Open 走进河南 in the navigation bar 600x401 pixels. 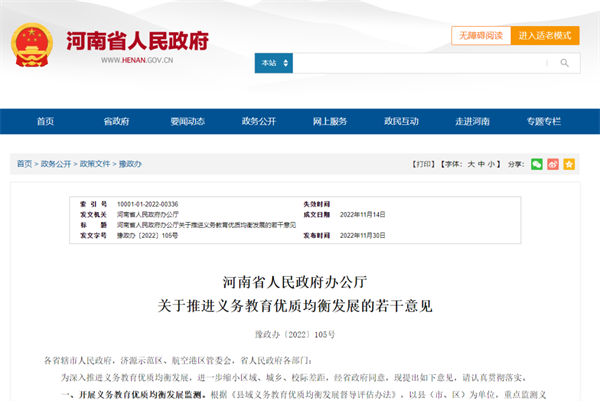pos(473,121)
